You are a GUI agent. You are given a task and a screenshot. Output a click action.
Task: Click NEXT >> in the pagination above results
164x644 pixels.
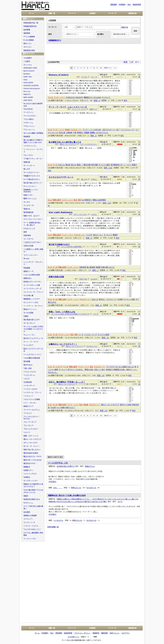tap(108, 68)
